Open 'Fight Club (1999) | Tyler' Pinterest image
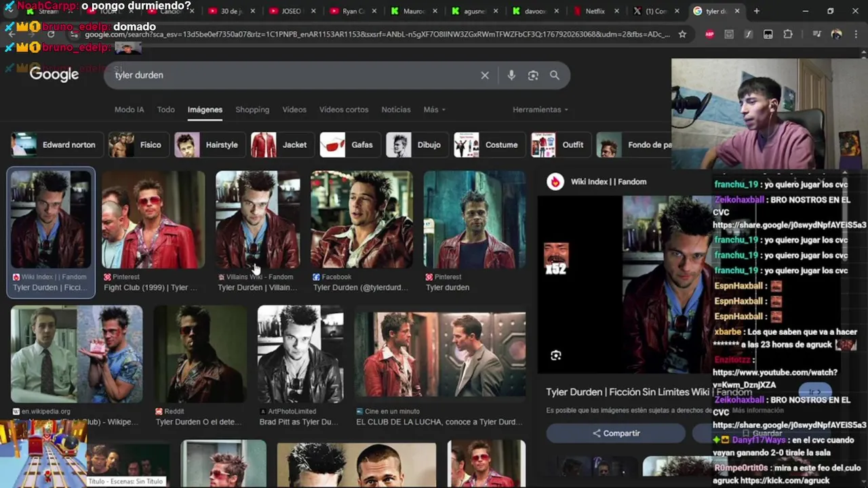The image size is (868, 488). 153,220
